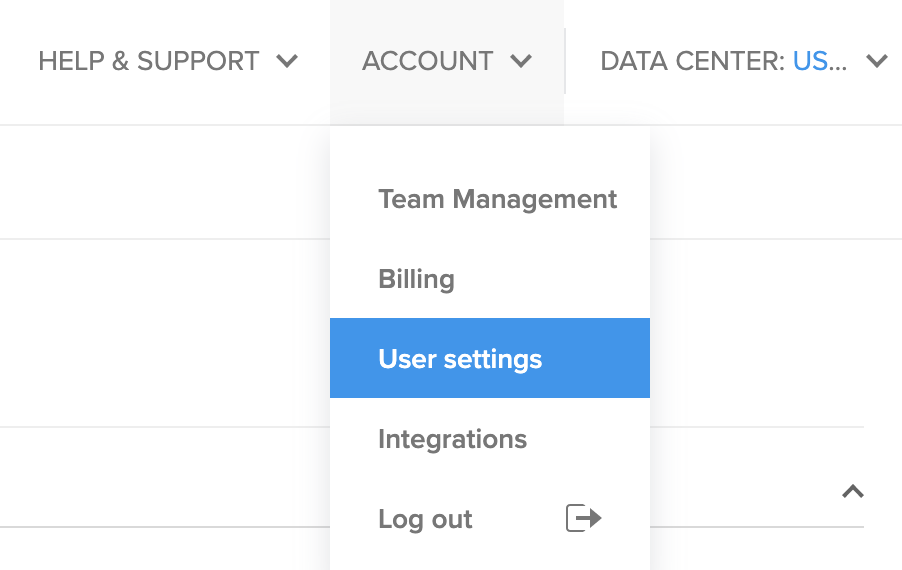
Task: Open the Data Center selector dropdown
Action: [x=744, y=61]
